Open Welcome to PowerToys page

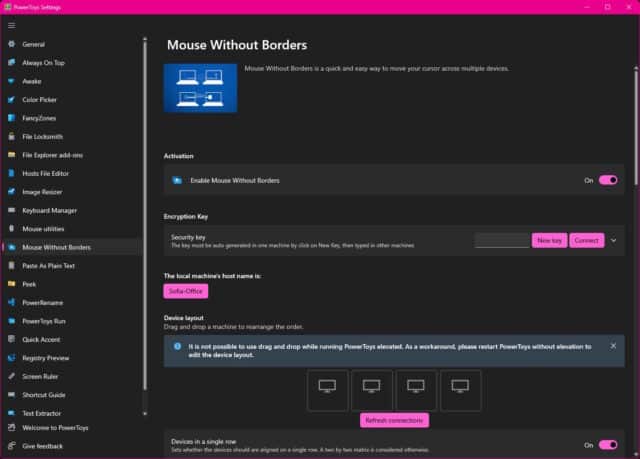71,428
